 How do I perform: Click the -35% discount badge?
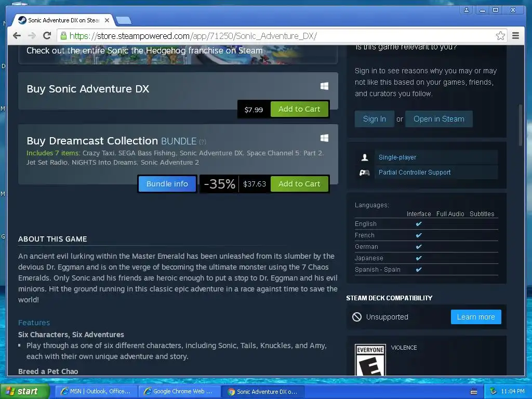[x=219, y=184]
